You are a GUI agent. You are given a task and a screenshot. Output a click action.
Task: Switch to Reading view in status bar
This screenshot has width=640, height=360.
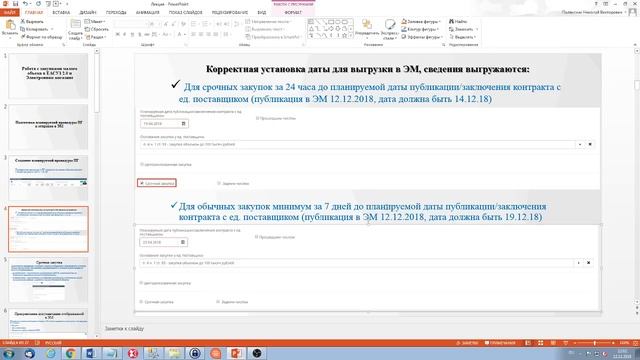(553, 343)
